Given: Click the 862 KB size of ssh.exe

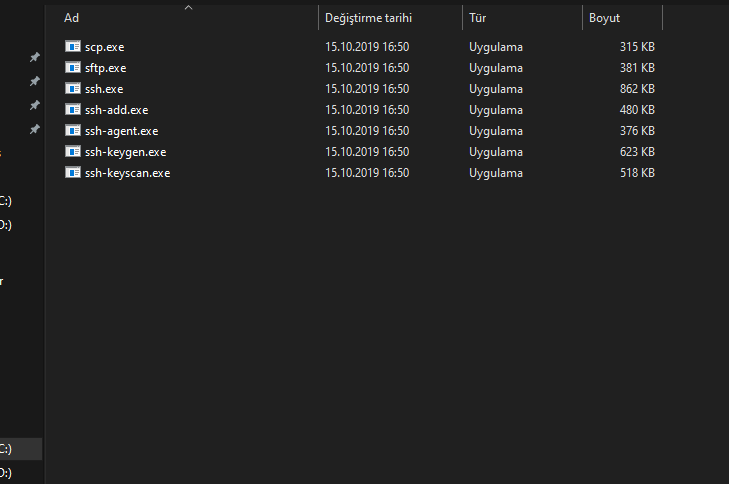Looking at the screenshot, I should (636, 88).
